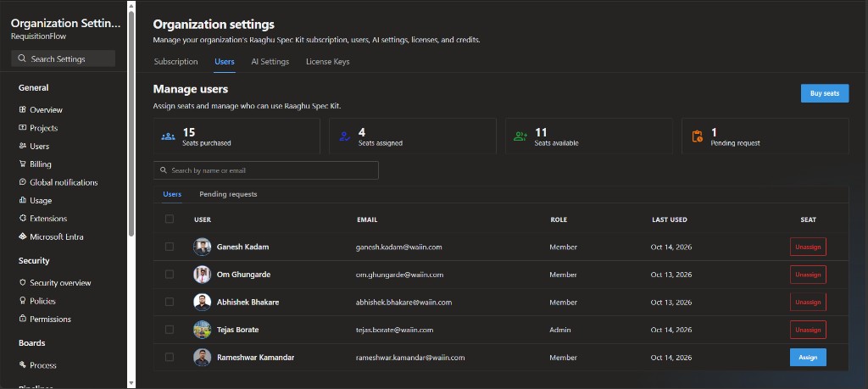The width and height of the screenshot is (868, 389).
Task: Click Ganesh Kadam's avatar
Action: pyautogui.click(x=202, y=247)
